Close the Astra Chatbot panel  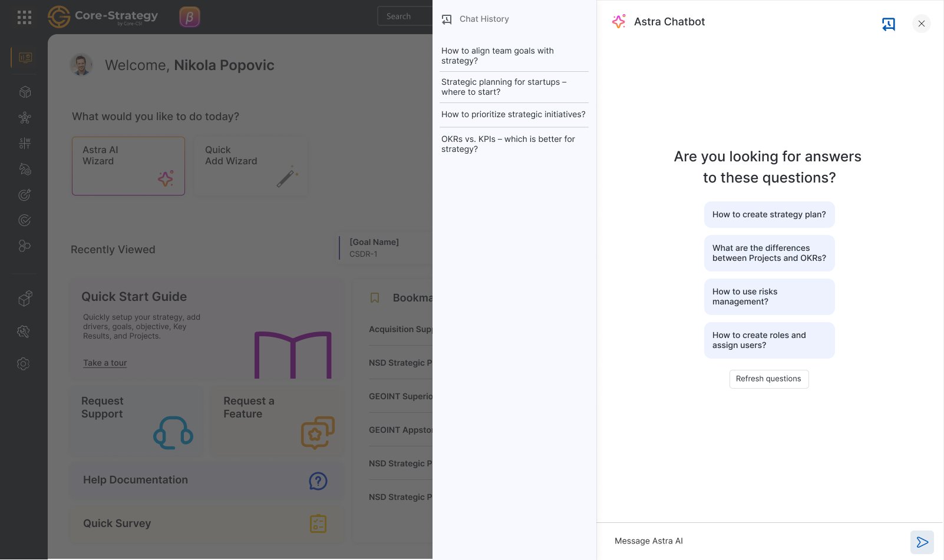tap(922, 24)
